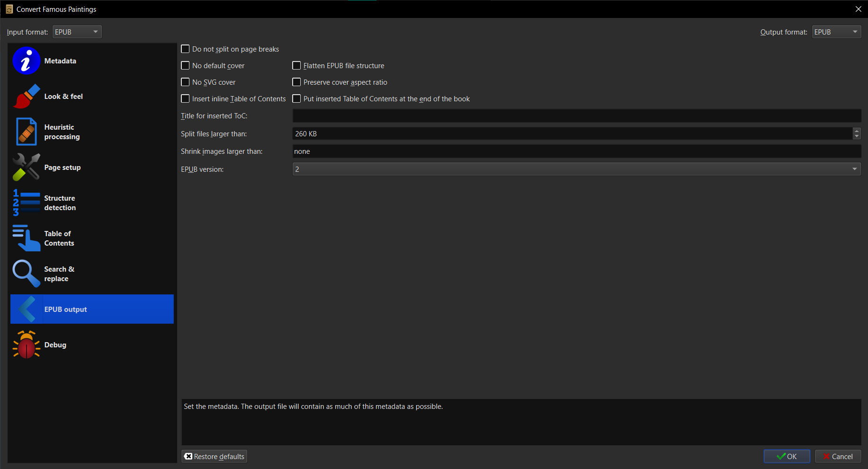This screenshot has height=469, width=868.
Task: Open the Input format dropdown
Action: (77, 32)
